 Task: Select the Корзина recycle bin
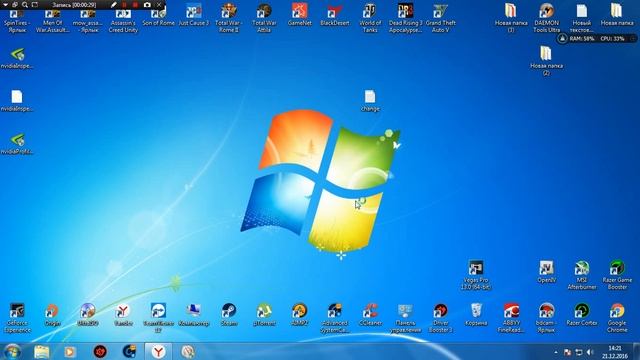[x=476, y=314]
